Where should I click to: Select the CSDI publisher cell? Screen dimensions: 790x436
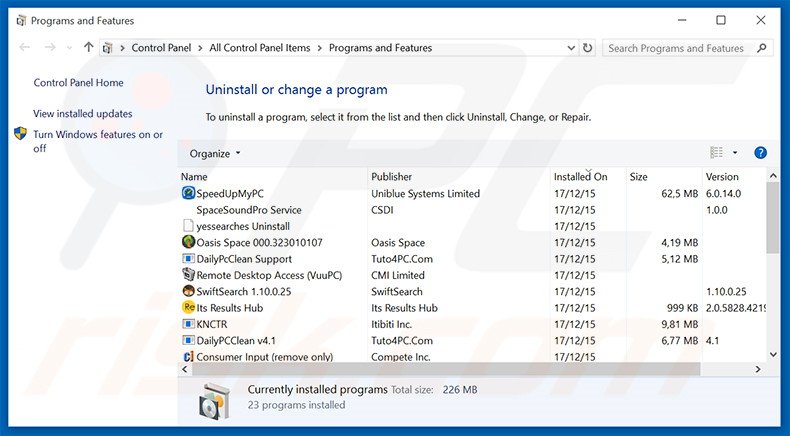[382, 210]
